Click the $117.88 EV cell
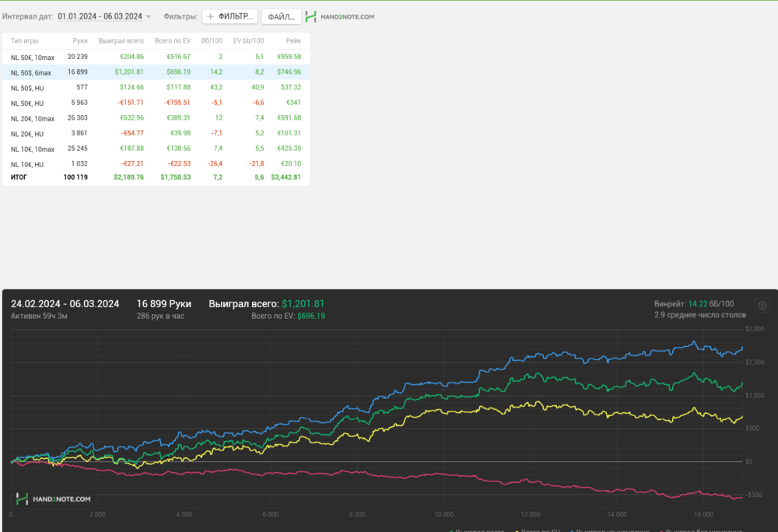This screenshot has width=778, height=532. click(x=178, y=87)
